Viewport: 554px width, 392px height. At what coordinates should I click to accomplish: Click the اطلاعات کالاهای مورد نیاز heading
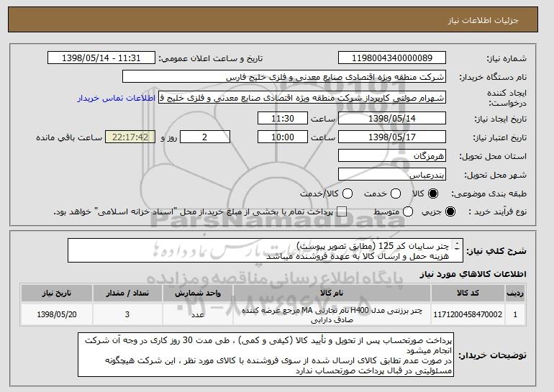click(473, 274)
